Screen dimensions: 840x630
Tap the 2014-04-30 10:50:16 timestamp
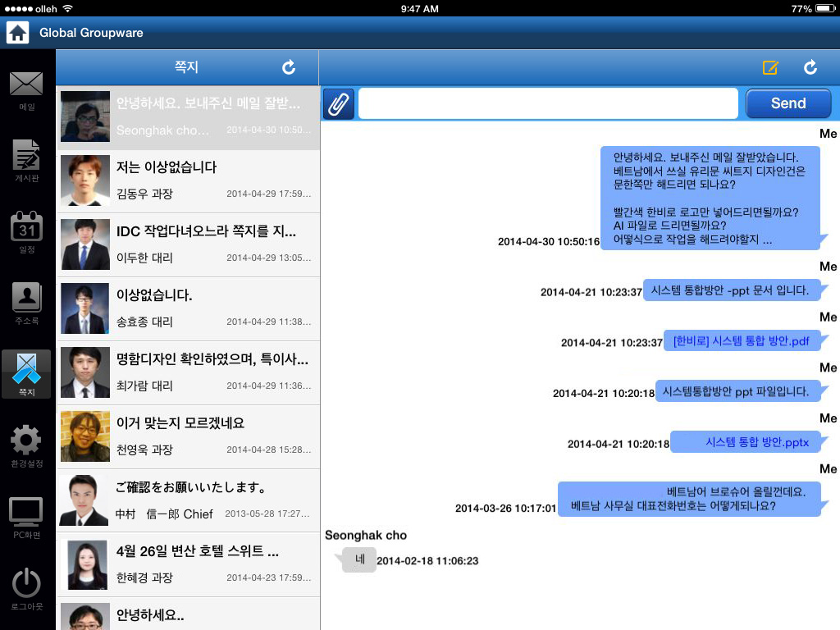(x=549, y=242)
